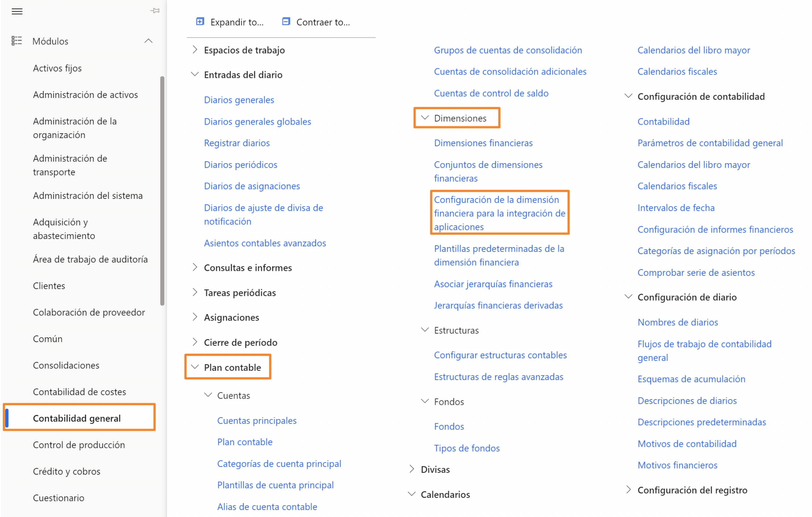Click the modules list vertical scrollbar

coord(162,191)
